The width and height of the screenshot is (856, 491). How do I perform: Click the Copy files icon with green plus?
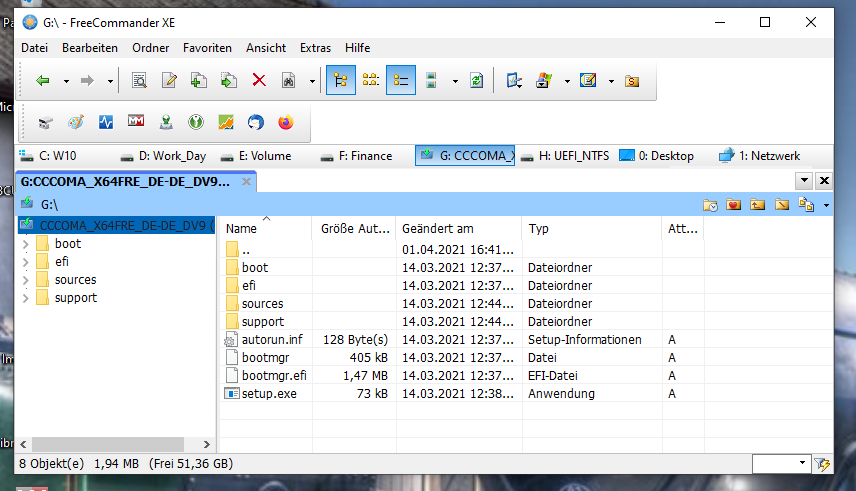[199, 81]
